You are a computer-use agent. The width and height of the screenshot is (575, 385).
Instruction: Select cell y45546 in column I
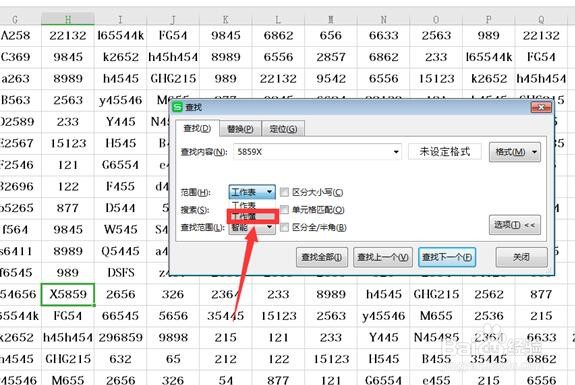click(120, 100)
